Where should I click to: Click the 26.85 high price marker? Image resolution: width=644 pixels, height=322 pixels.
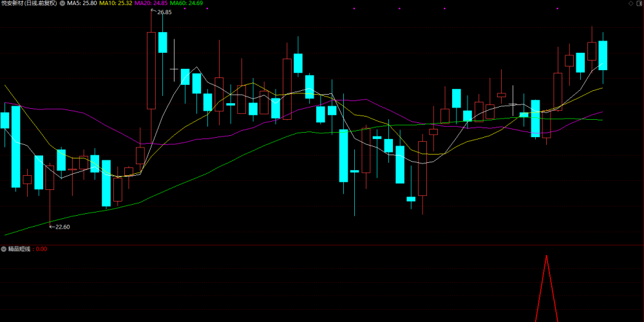tap(164, 12)
